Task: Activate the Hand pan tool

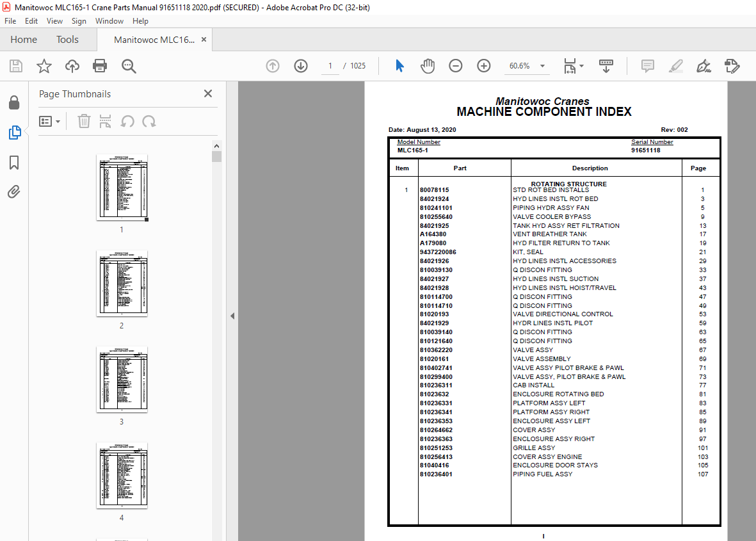Action: click(427, 65)
